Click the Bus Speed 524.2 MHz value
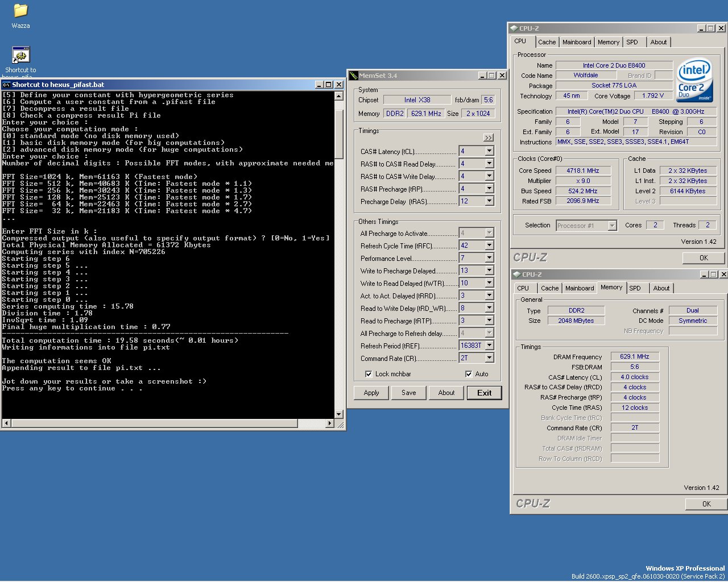The image size is (728, 582). (x=583, y=191)
